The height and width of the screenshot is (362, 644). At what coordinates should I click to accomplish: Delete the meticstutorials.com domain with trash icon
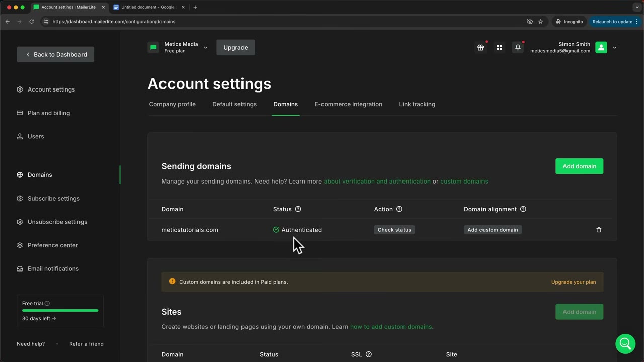click(x=599, y=230)
